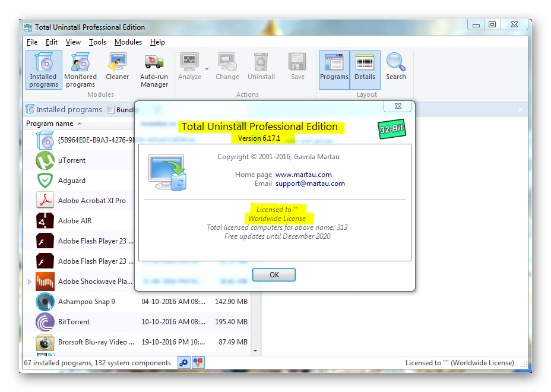Select the Adobe Shockwave Player icon

[x=45, y=282]
